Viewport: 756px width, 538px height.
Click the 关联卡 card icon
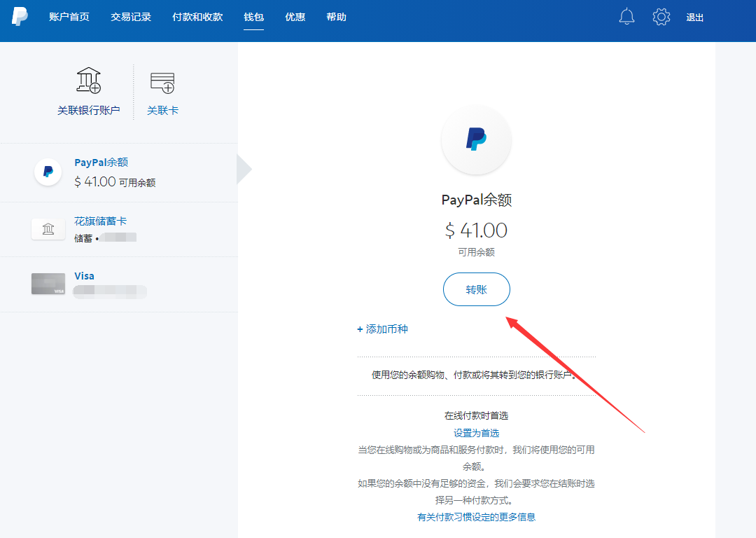click(162, 83)
